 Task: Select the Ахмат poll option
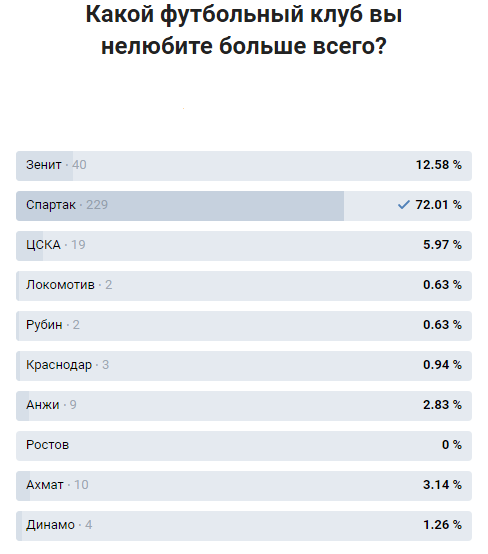tap(244, 485)
